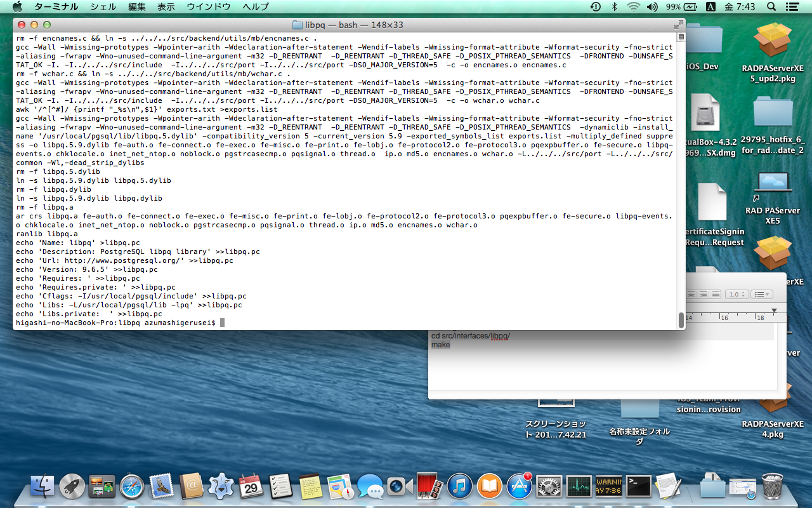Open the Apple menu
This screenshot has width=812, height=508.
(17, 7)
